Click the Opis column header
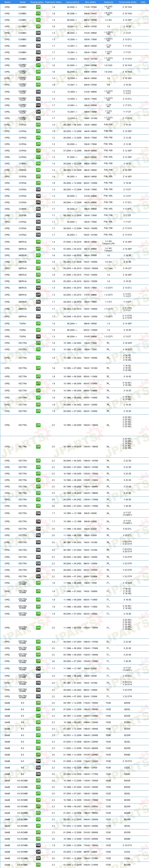 point(143,2)
